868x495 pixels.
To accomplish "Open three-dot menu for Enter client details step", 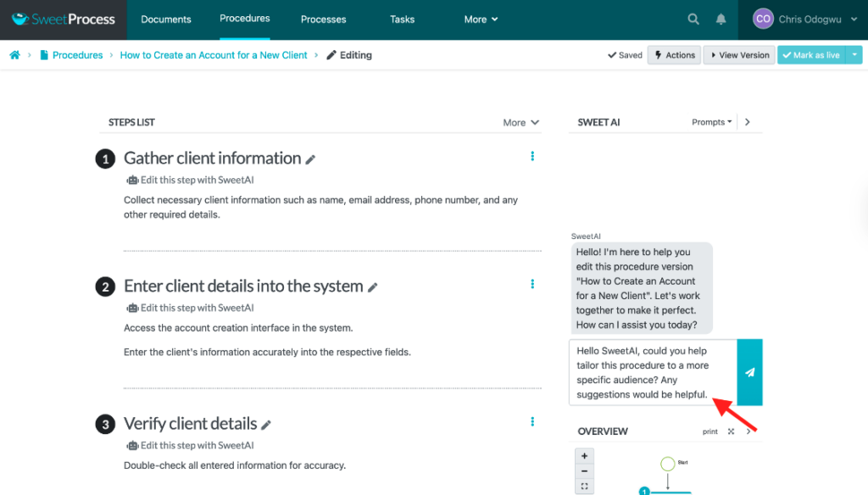I will [532, 284].
